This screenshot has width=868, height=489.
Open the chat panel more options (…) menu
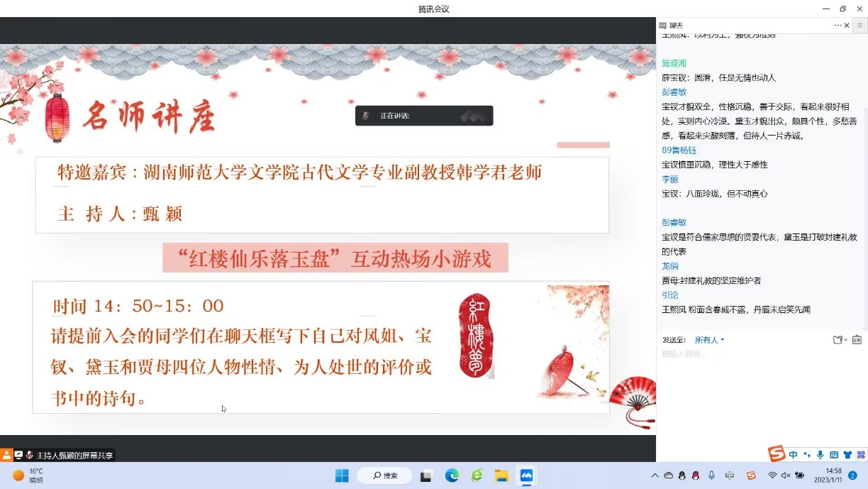click(x=838, y=26)
